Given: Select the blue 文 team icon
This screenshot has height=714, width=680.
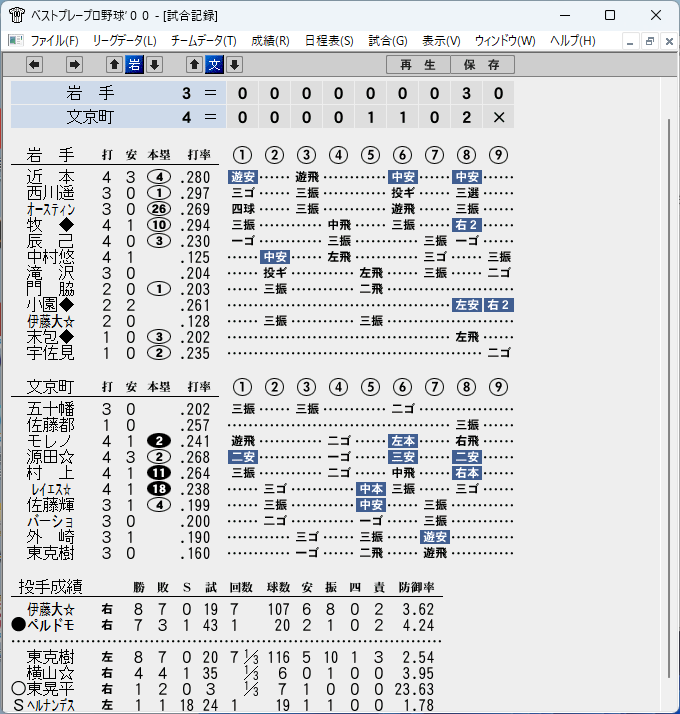Looking at the screenshot, I should coord(215,65).
